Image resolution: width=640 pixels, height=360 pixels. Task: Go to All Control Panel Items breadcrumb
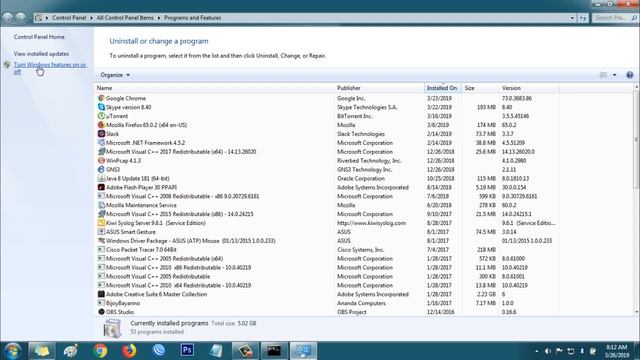125,18
